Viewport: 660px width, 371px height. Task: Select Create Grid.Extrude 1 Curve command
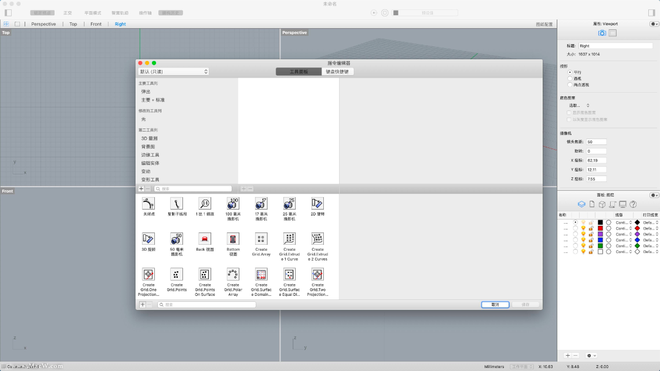(x=289, y=239)
